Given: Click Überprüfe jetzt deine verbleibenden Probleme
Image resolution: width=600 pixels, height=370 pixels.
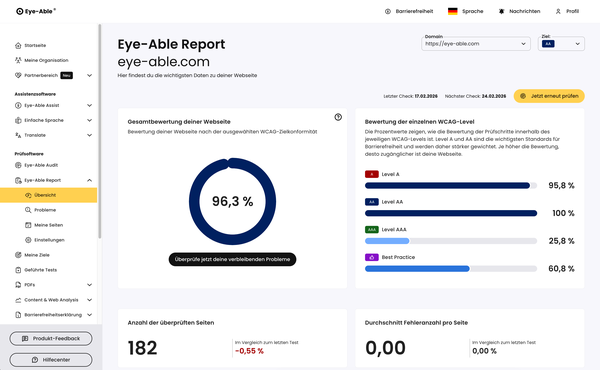Looking at the screenshot, I should coord(232,259).
